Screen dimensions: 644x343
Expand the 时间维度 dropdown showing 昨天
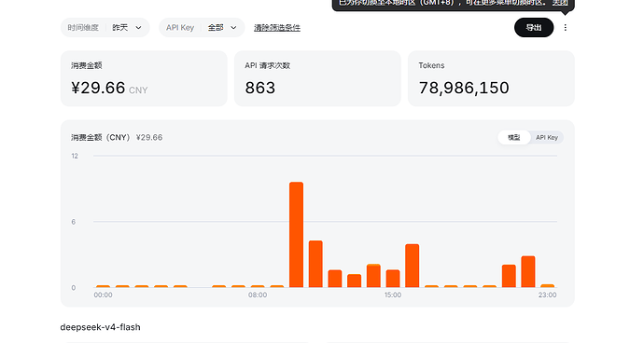(x=105, y=27)
